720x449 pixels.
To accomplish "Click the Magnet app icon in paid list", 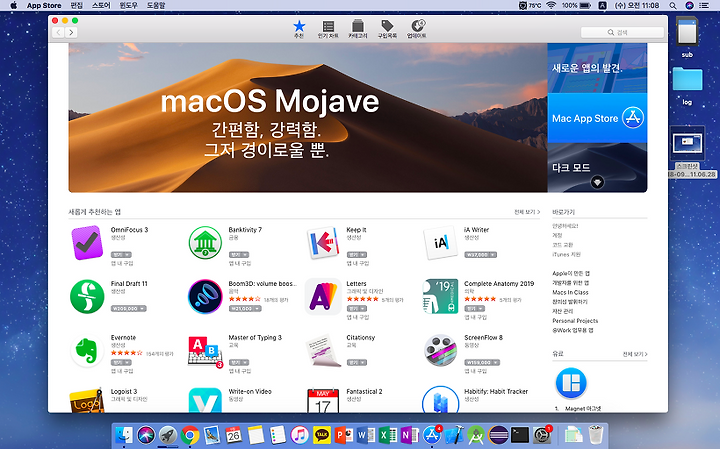I will [x=571, y=383].
